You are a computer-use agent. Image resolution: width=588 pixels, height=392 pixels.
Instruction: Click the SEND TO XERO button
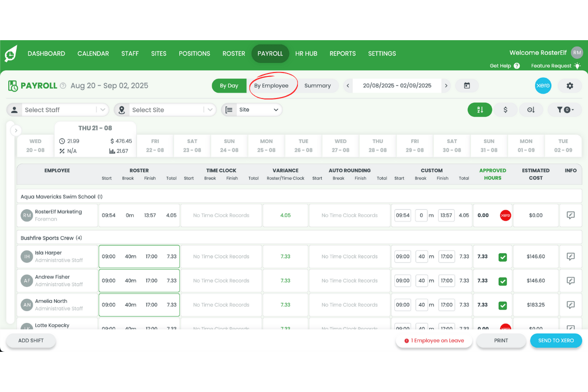(556, 340)
